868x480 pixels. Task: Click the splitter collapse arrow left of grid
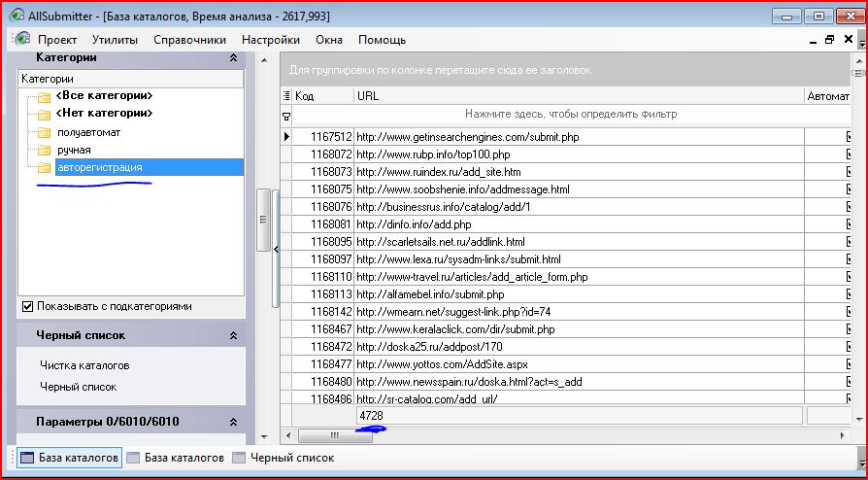[275, 250]
